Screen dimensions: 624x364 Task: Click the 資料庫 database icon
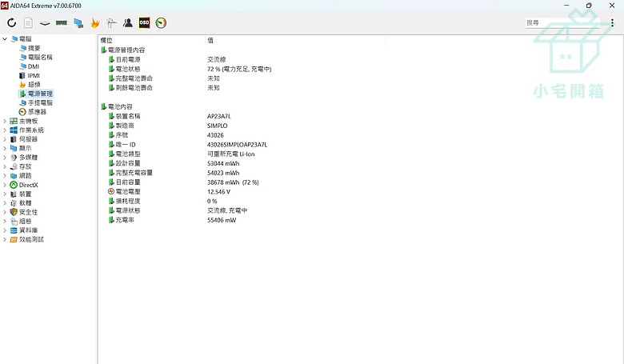point(14,230)
